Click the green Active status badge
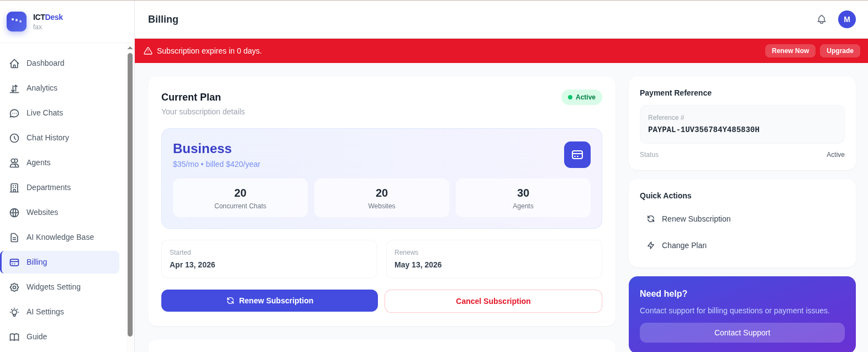Viewport: 868px width, 352px height. coord(582,97)
